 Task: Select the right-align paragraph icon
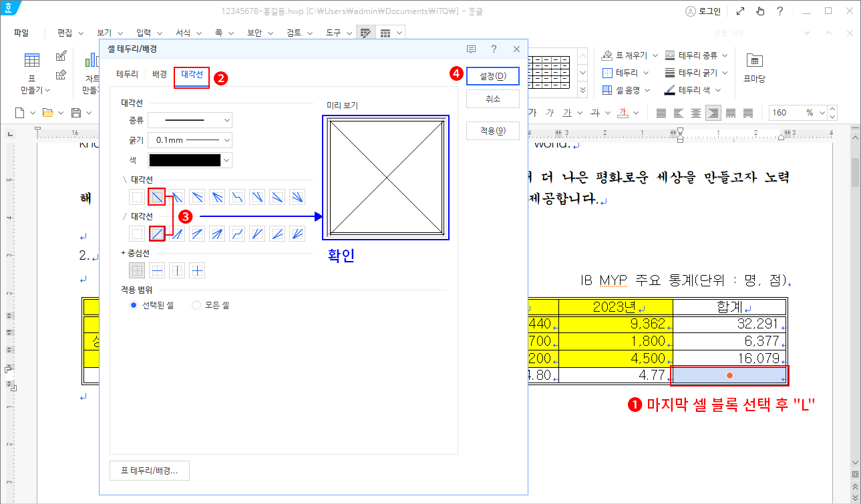[712, 112]
